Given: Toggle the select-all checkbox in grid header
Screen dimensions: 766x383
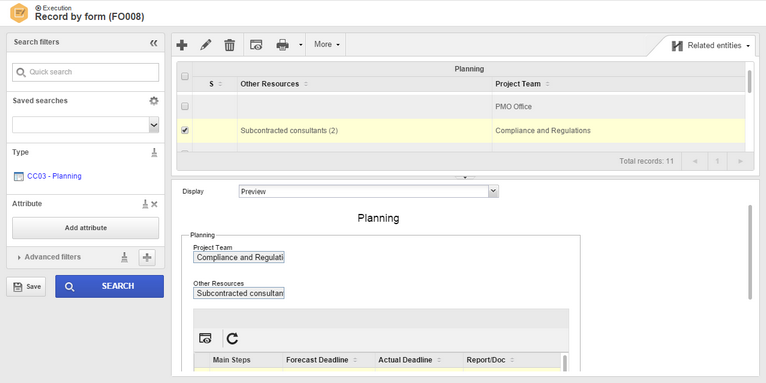Looking at the screenshot, I should (185, 76).
